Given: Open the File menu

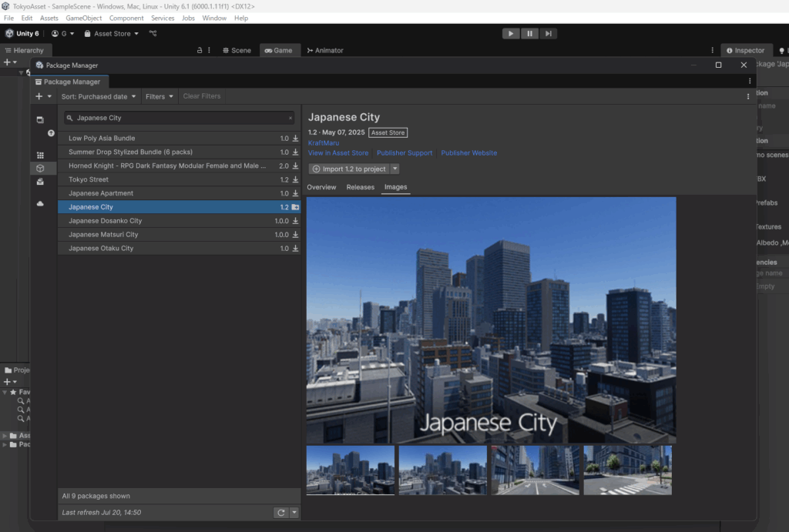Looking at the screenshot, I should point(9,18).
